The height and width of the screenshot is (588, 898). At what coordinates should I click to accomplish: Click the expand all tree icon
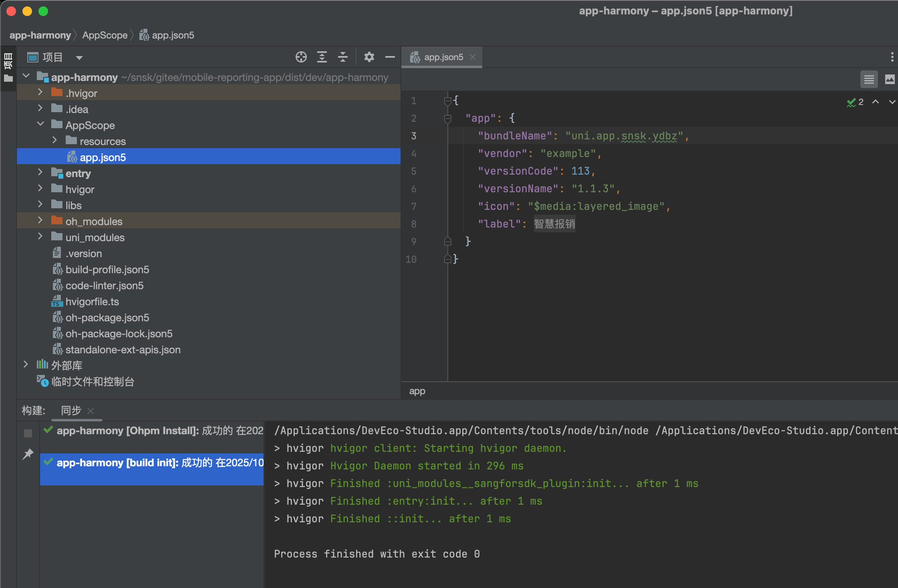322,57
